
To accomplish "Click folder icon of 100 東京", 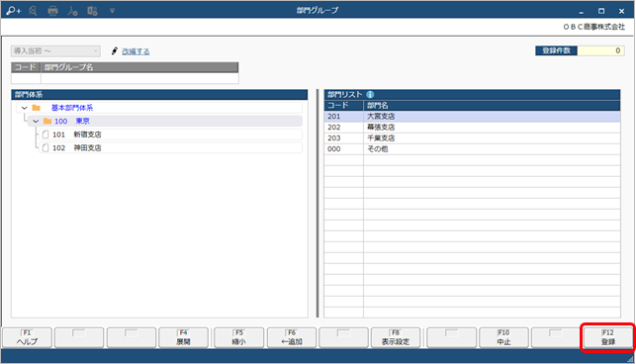I will pyautogui.click(x=47, y=121).
